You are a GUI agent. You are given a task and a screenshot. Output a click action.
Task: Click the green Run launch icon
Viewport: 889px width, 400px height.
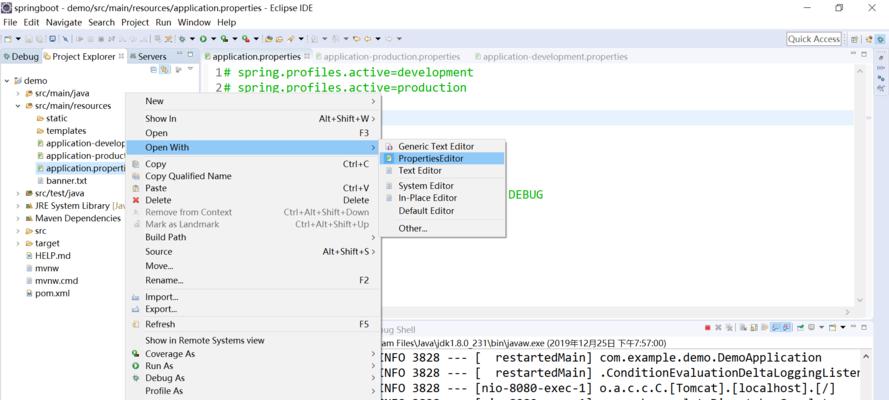point(203,39)
